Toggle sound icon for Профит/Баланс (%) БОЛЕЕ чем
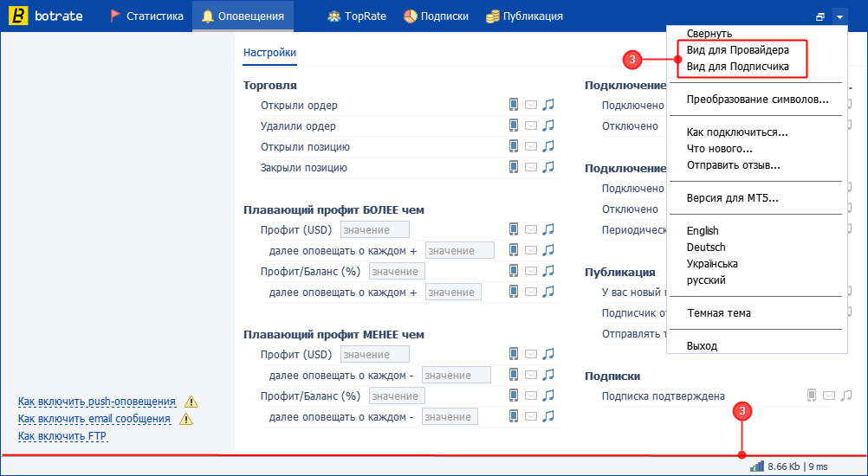Screen dimensions: 868x476 pyautogui.click(x=548, y=270)
